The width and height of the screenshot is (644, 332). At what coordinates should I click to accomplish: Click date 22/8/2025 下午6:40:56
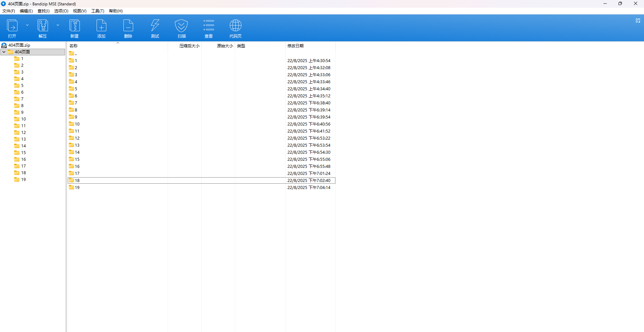coord(309,124)
